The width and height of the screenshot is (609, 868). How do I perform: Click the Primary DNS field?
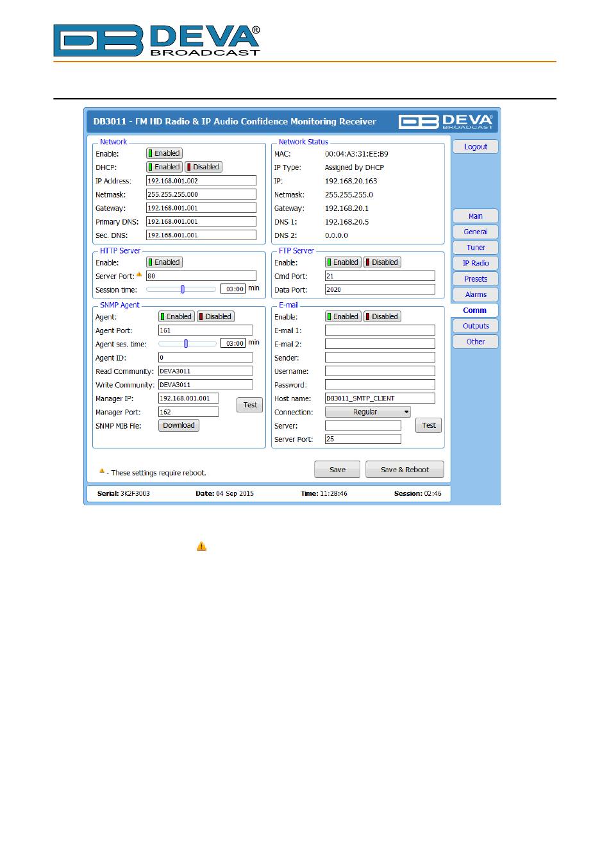[201, 221]
